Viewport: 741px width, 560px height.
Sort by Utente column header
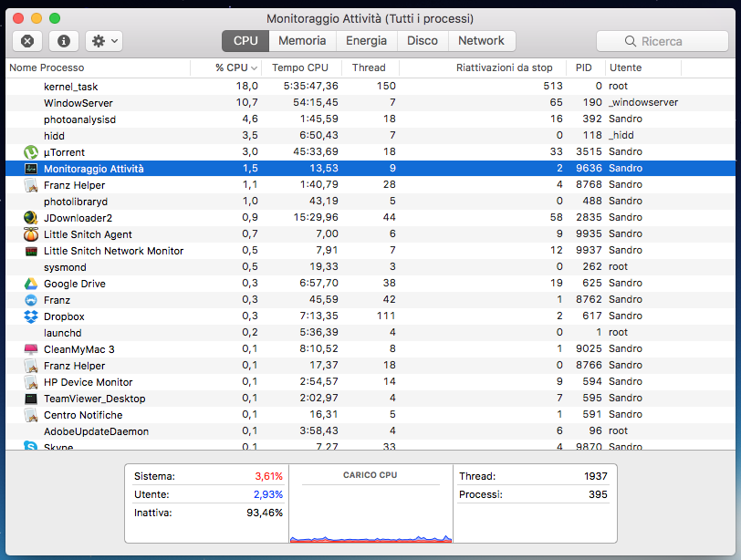pyautogui.click(x=643, y=67)
